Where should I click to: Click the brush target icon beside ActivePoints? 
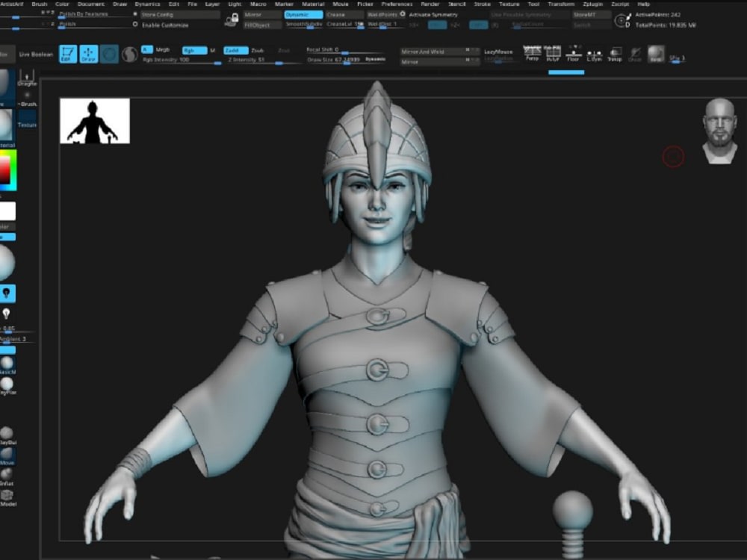click(622, 20)
